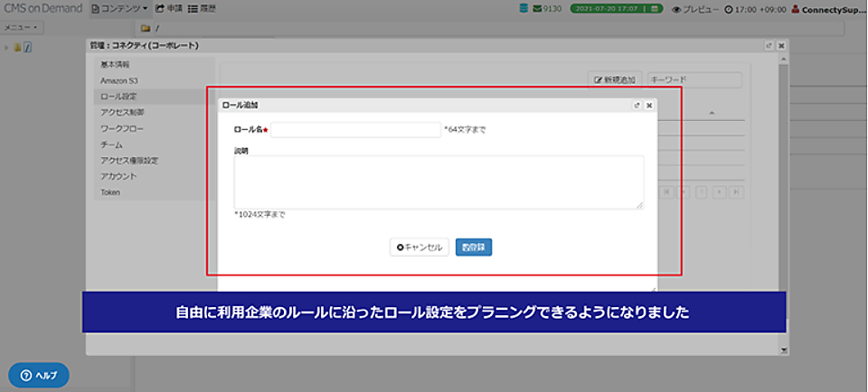This screenshot has width=868, height=392.
Task: Click the プレビュー eye icon
Action: point(676,9)
